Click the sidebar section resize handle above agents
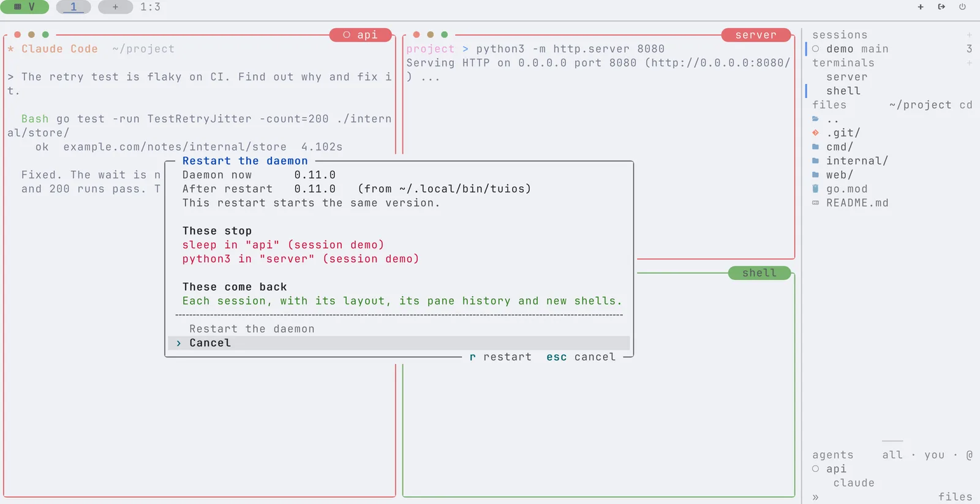This screenshot has height=504, width=980. coord(892,441)
